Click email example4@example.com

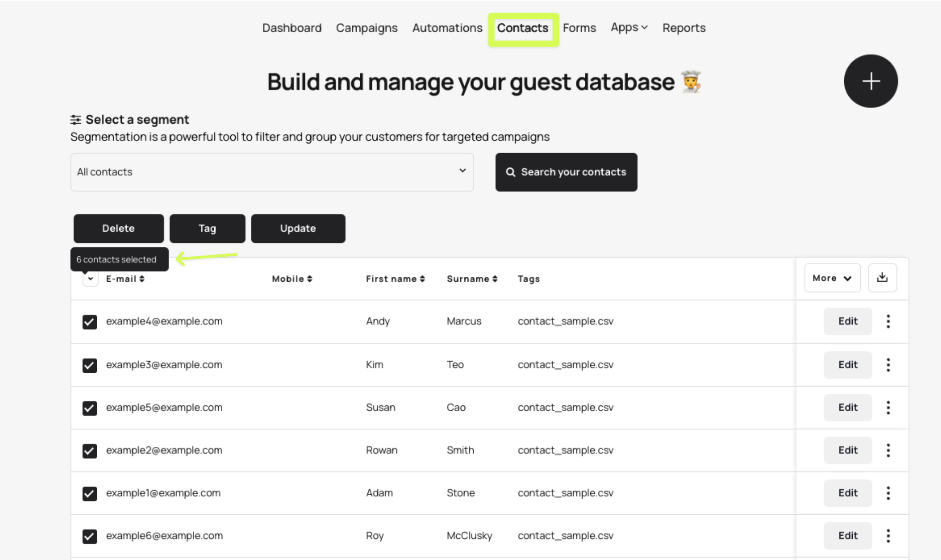(x=164, y=321)
